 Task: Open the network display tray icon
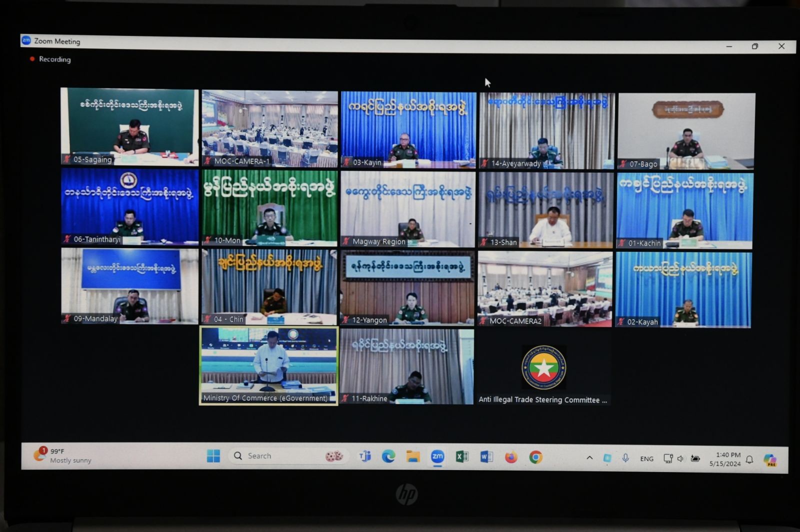[x=667, y=459]
